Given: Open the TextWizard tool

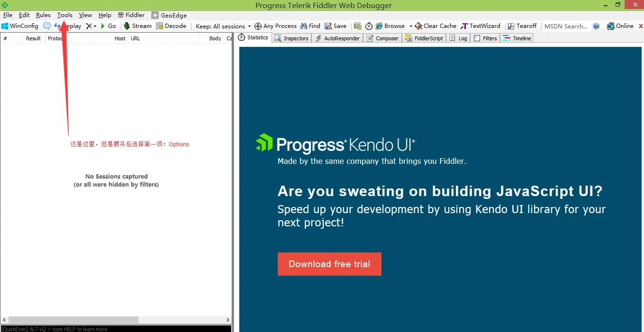Looking at the screenshot, I should pos(481,26).
